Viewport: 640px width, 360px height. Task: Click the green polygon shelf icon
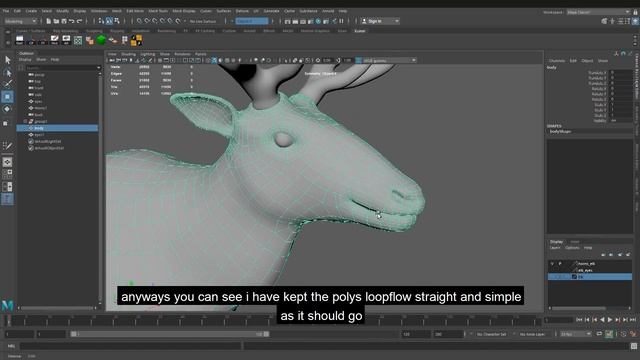(101, 40)
